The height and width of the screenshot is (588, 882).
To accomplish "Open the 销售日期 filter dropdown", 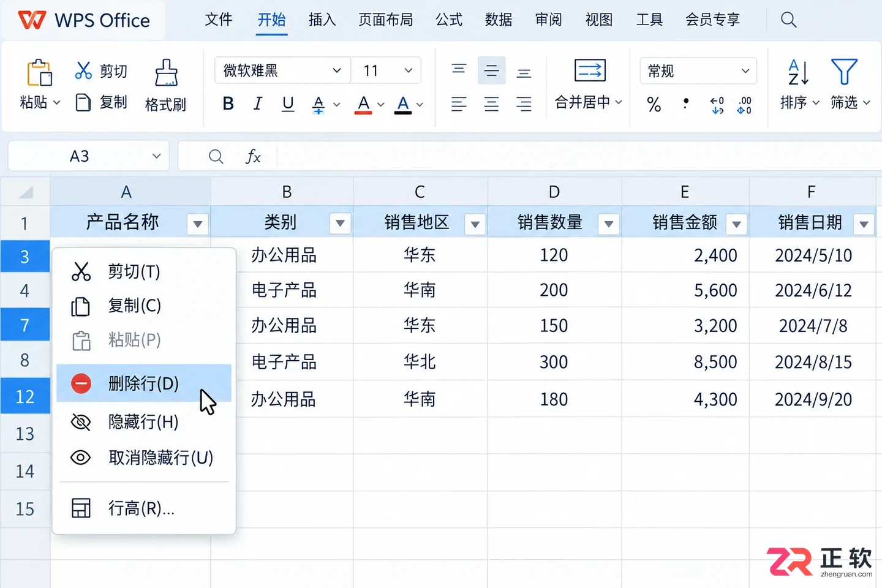I will pos(864,224).
